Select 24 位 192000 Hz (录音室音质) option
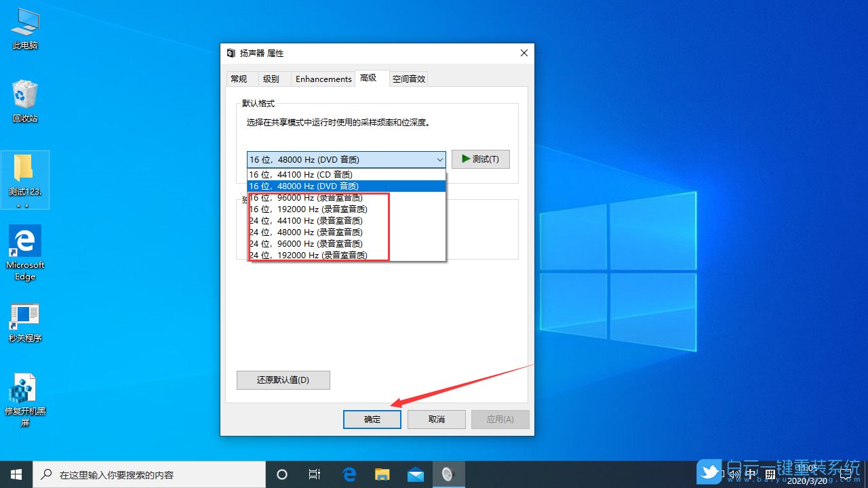This screenshot has height=488, width=868. point(310,255)
